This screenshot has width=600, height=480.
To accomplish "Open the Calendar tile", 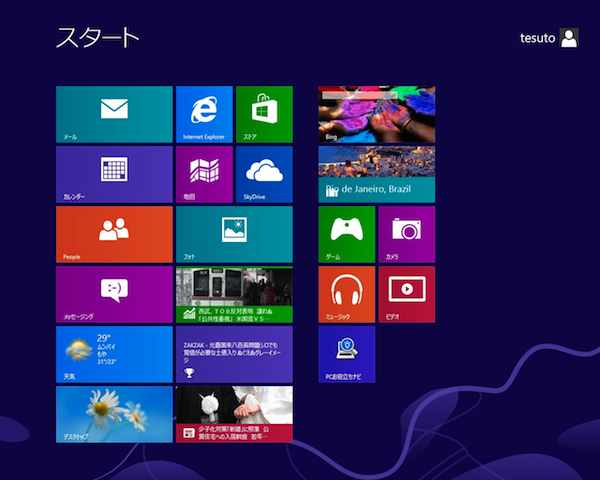I will click(x=114, y=174).
